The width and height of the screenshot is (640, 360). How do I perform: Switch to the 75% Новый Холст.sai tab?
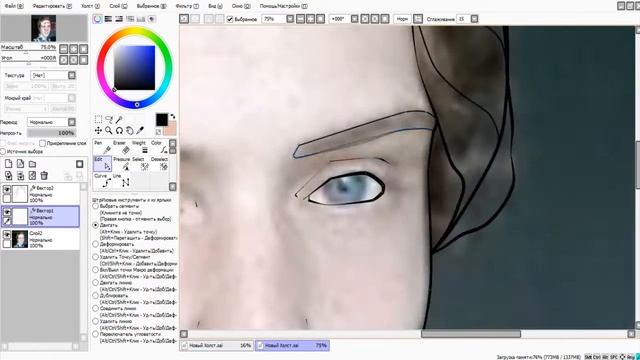(x=292, y=345)
